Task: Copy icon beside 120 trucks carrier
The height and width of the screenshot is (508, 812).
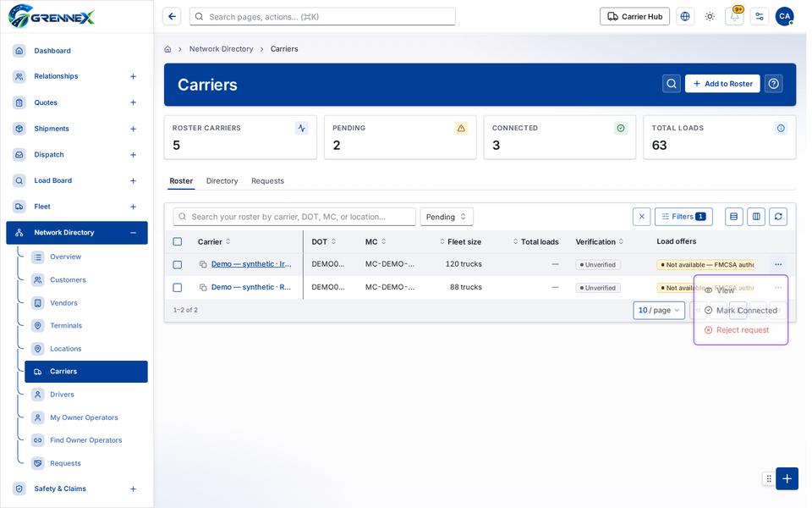Action: click(205, 266)
